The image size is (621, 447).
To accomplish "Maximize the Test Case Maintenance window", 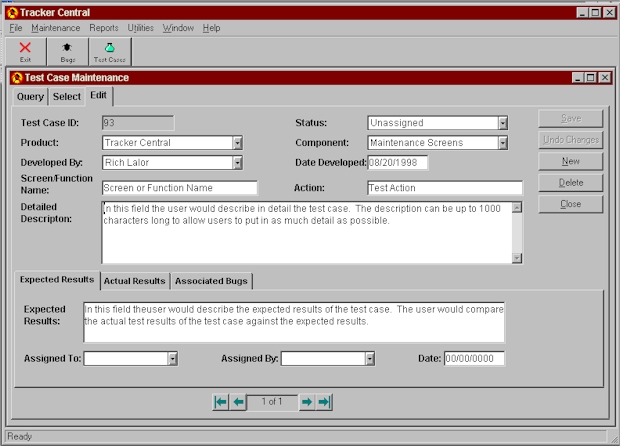I will coord(590,78).
